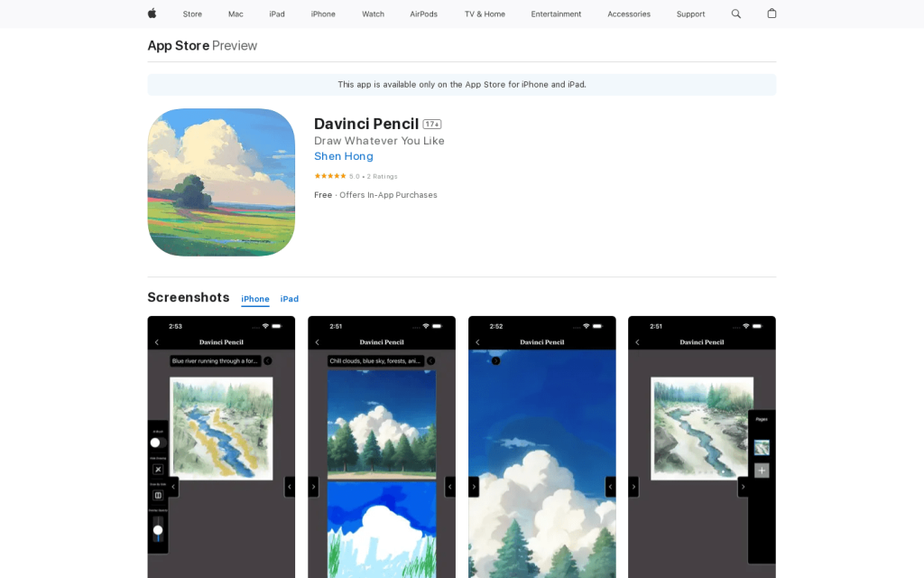The image size is (924, 578).
Task: Open the Accessories menu
Action: (x=629, y=14)
